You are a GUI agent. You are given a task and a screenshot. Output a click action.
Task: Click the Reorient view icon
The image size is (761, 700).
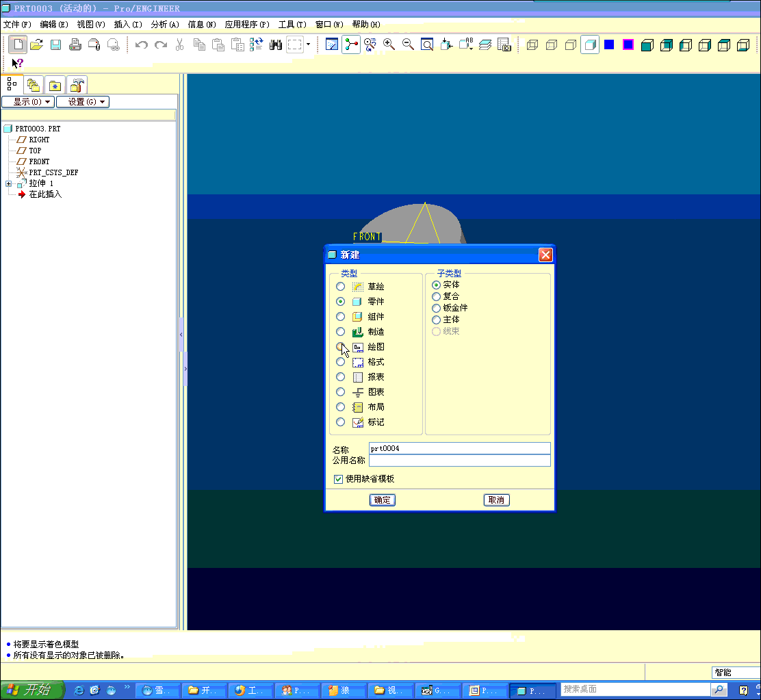[446, 44]
